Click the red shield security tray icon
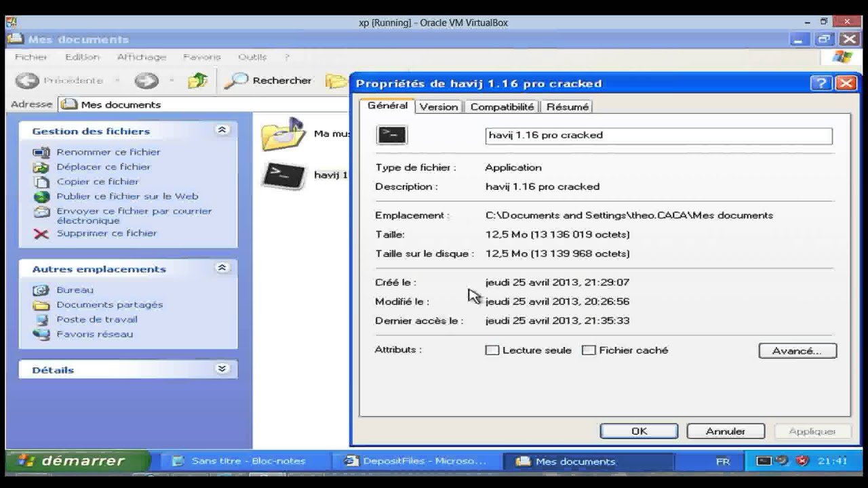 pyautogui.click(x=803, y=461)
